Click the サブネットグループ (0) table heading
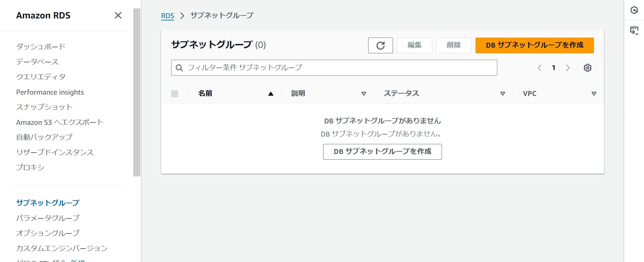The image size is (644, 262). (x=218, y=45)
